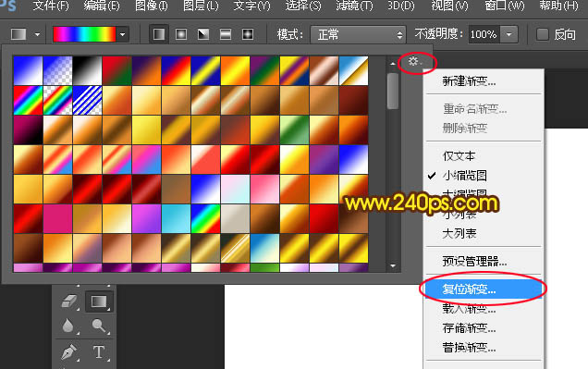
Task: Pick the magenta-to-black gradient swatch
Action: pyautogui.click(x=28, y=129)
